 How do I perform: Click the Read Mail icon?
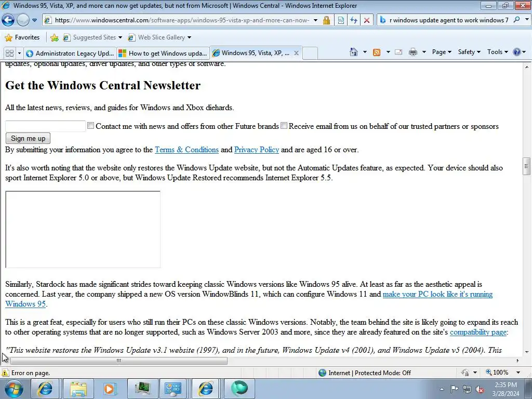[x=398, y=52]
